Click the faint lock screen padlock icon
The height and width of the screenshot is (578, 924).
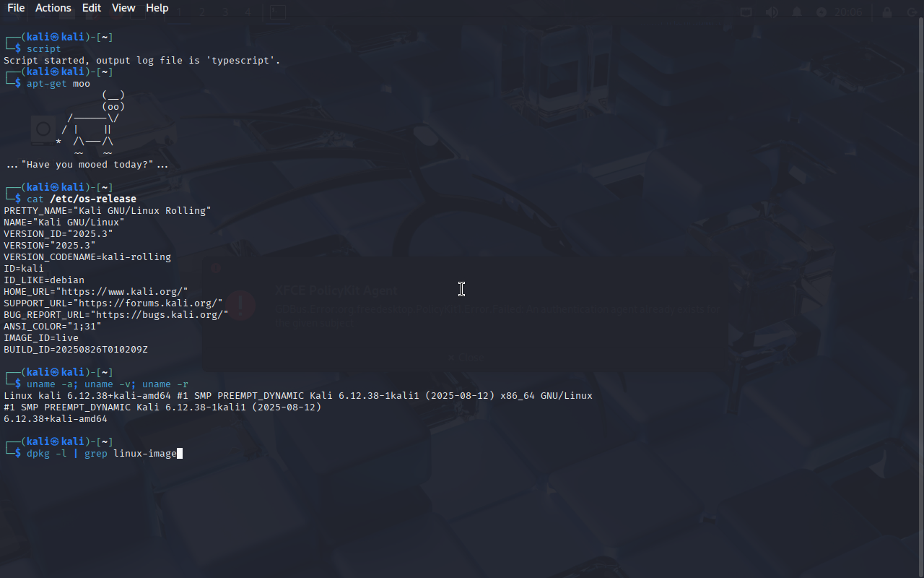point(887,12)
